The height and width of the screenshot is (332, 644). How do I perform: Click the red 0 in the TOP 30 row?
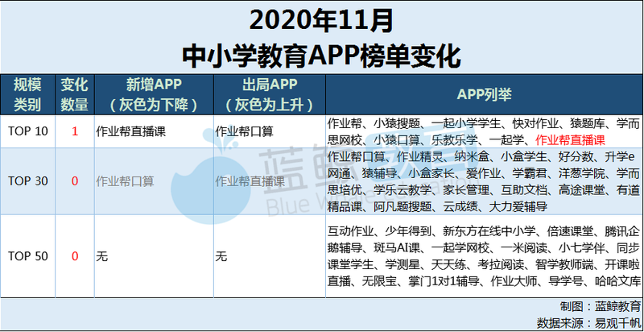tap(75, 181)
